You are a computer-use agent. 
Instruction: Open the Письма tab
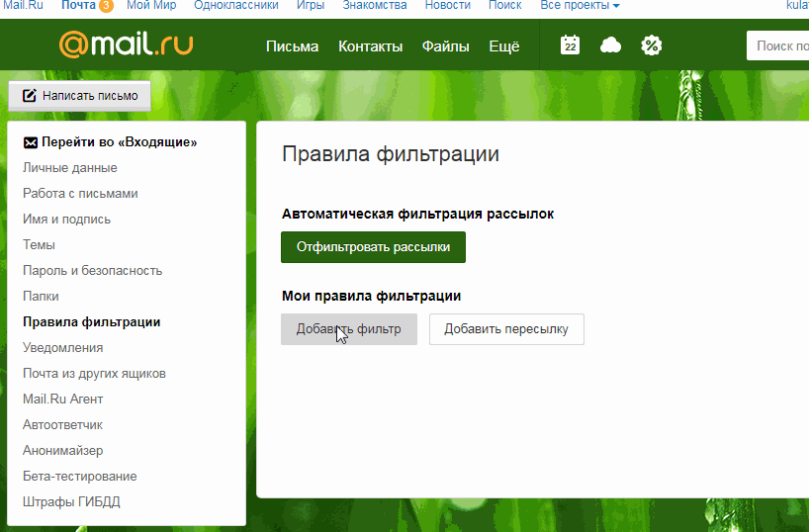(x=292, y=46)
